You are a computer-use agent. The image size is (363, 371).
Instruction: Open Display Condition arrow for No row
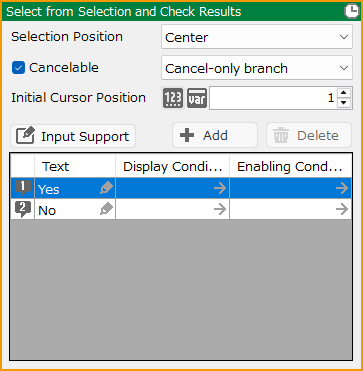coord(220,209)
